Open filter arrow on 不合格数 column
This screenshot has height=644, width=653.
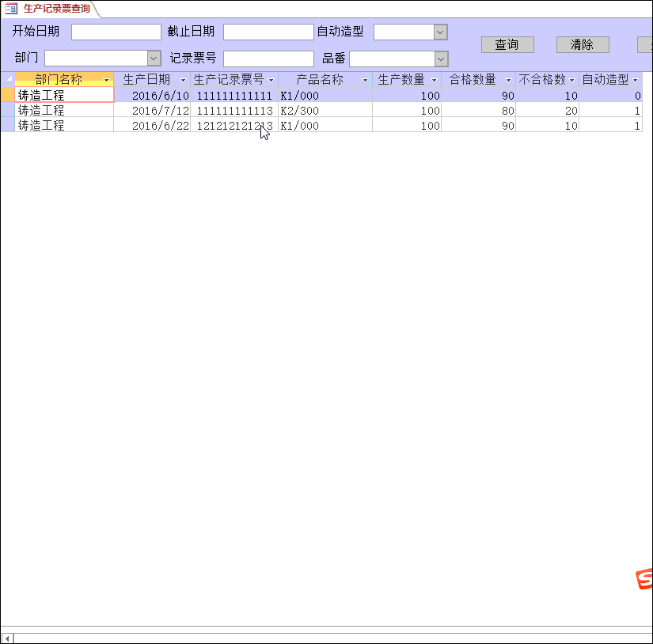click(571, 80)
